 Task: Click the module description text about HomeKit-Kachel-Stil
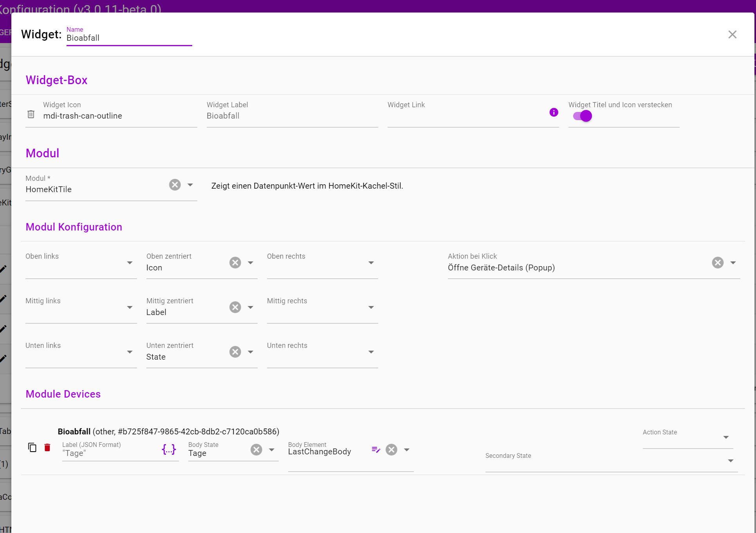click(307, 186)
